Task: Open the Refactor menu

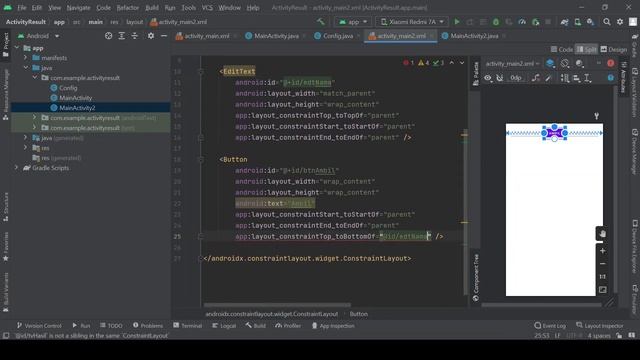Action: pyautogui.click(x=127, y=8)
